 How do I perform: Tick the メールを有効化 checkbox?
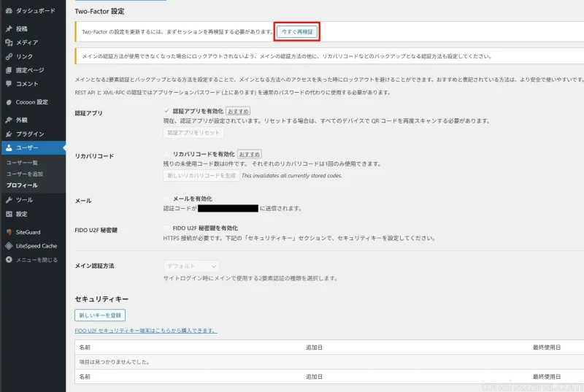[167, 199]
